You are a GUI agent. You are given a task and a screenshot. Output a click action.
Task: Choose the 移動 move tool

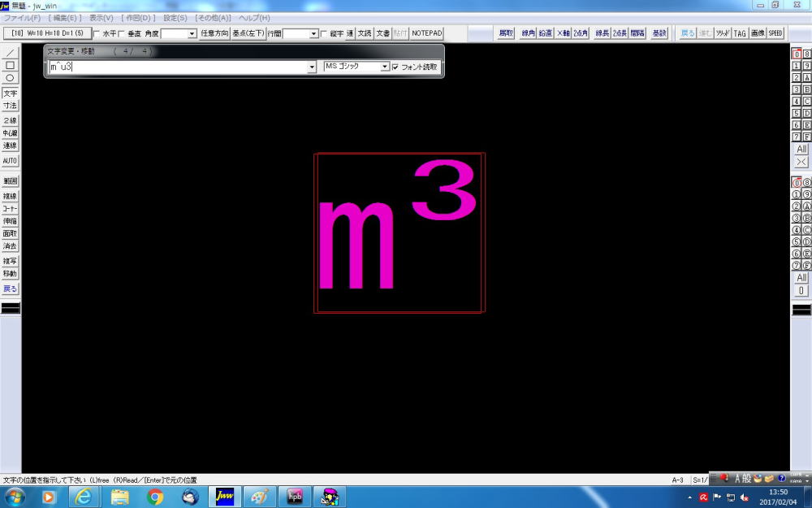coord(10,273)
